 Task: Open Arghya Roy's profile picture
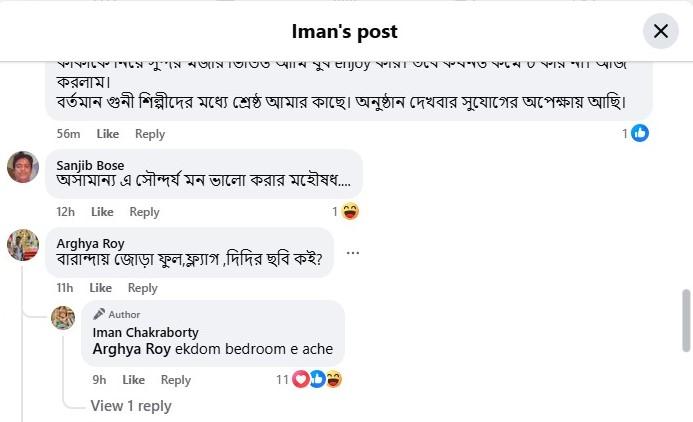23,245
